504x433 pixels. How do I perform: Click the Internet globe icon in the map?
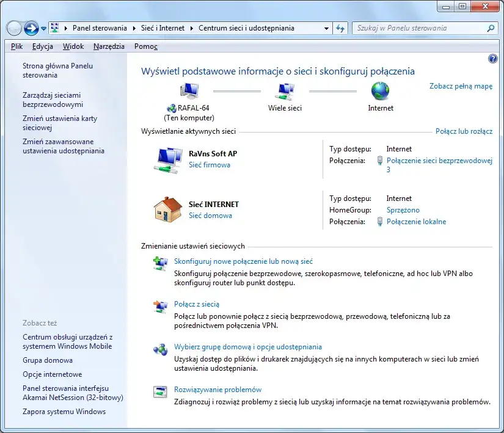point(380,92)
